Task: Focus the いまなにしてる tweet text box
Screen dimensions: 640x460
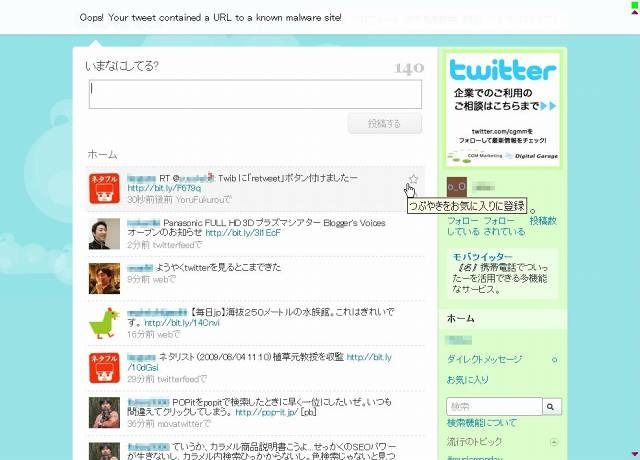Action: [x=255, y=94]
